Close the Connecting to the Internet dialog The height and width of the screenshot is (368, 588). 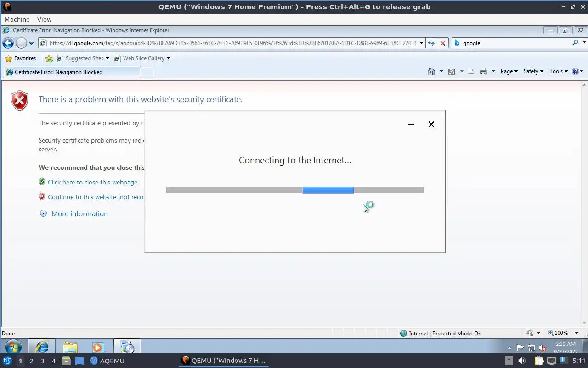coord(431,124)
